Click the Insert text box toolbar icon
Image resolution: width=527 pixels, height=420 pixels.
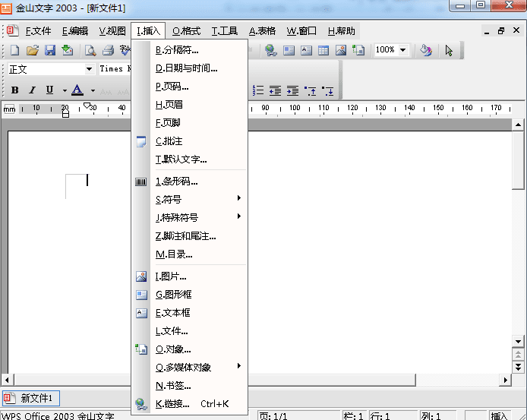pos(306,50)
